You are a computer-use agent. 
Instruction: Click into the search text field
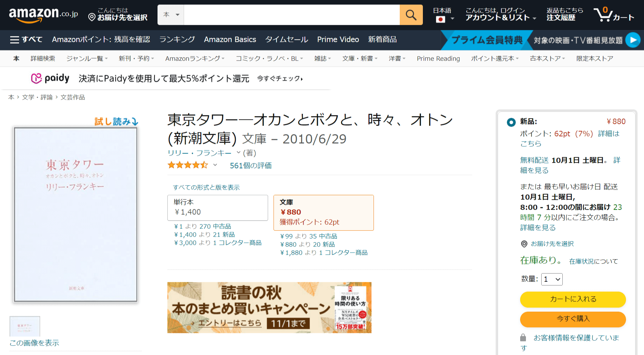pyautogui.click(x=291, y=15)
